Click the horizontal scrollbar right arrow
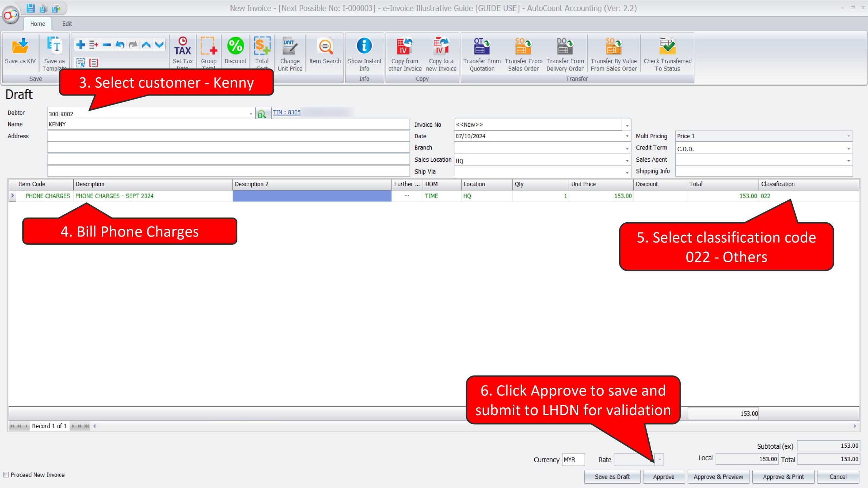This screenshot has height=488, width=868. [x=855, y=426]
